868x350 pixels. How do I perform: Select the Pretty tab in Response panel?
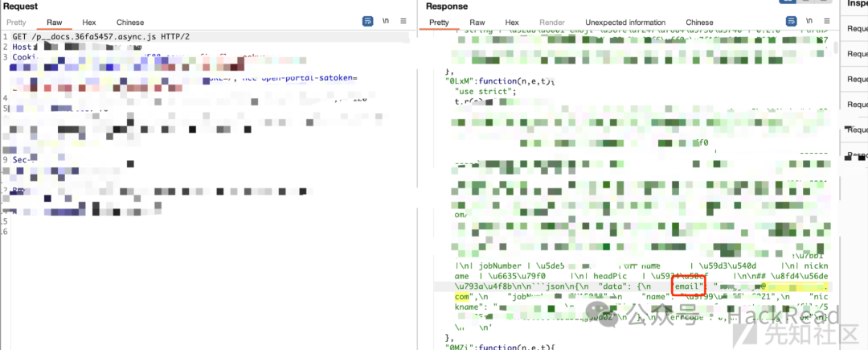[x=439, y=23]
